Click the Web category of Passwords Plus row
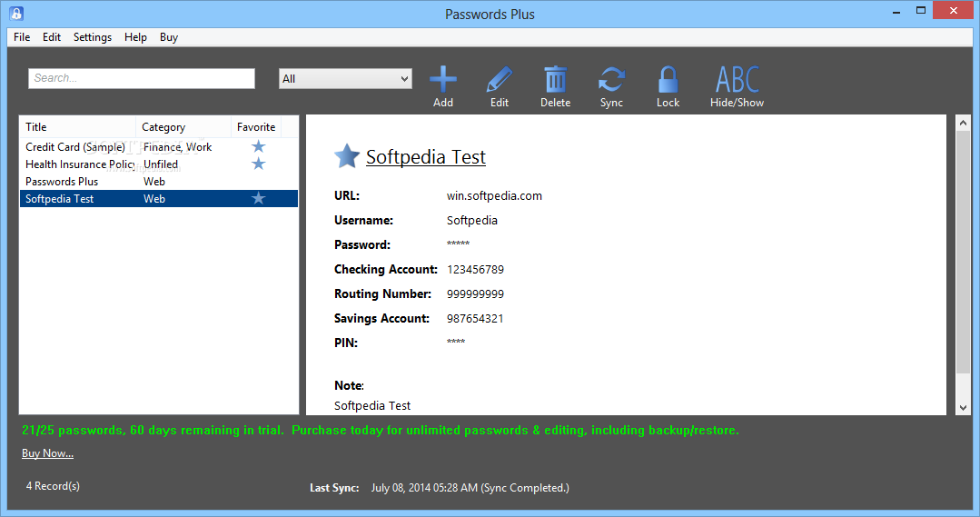Image resolution: width=980 pixels, height=517 pixels. [x=154, y=182]
